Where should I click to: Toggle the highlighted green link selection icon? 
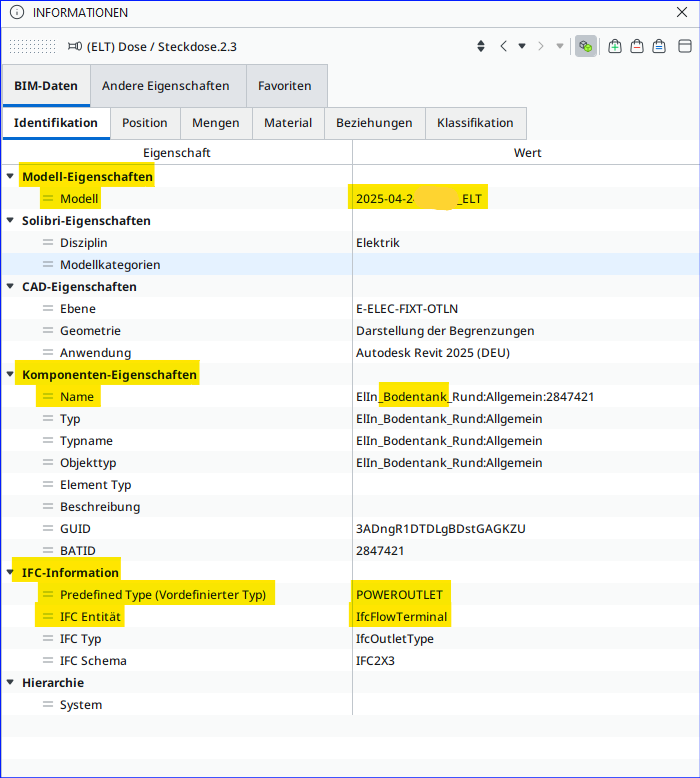tap(586, 47)
